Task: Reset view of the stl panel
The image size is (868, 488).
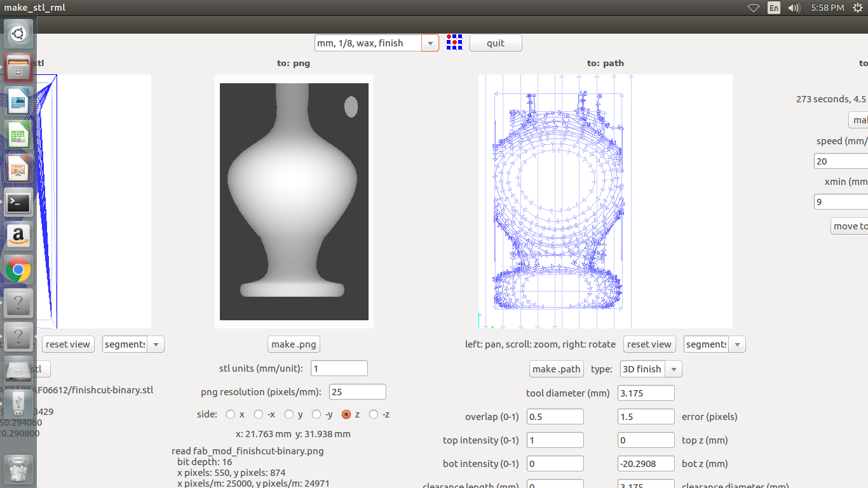Action: tap(68, 344)
